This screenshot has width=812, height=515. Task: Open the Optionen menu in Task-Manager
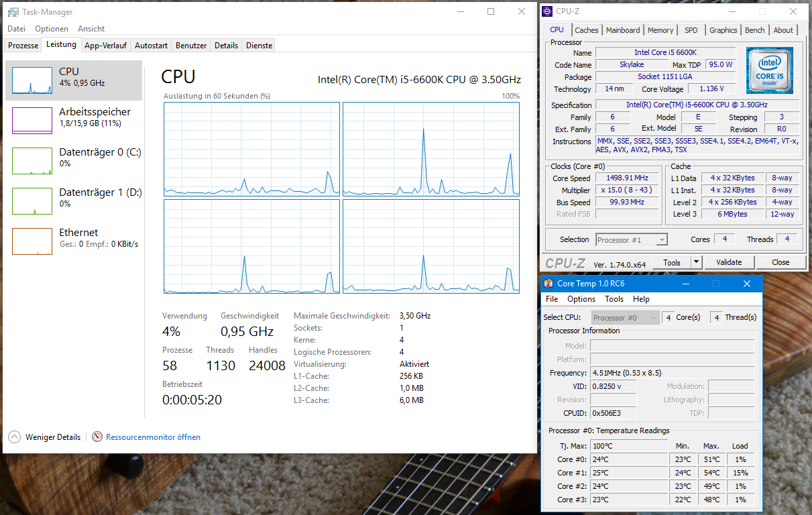point(52,29)
